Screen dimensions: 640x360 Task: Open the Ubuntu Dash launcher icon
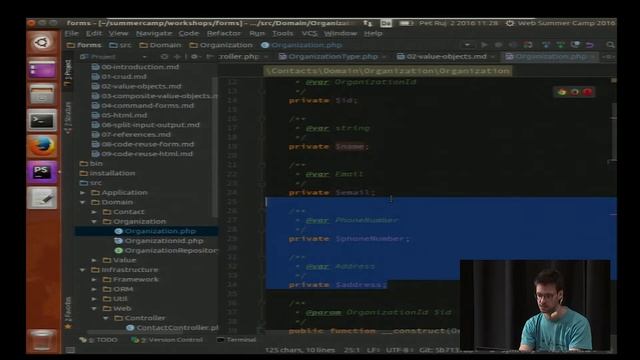pyautogui.click(x=42, y=42)
